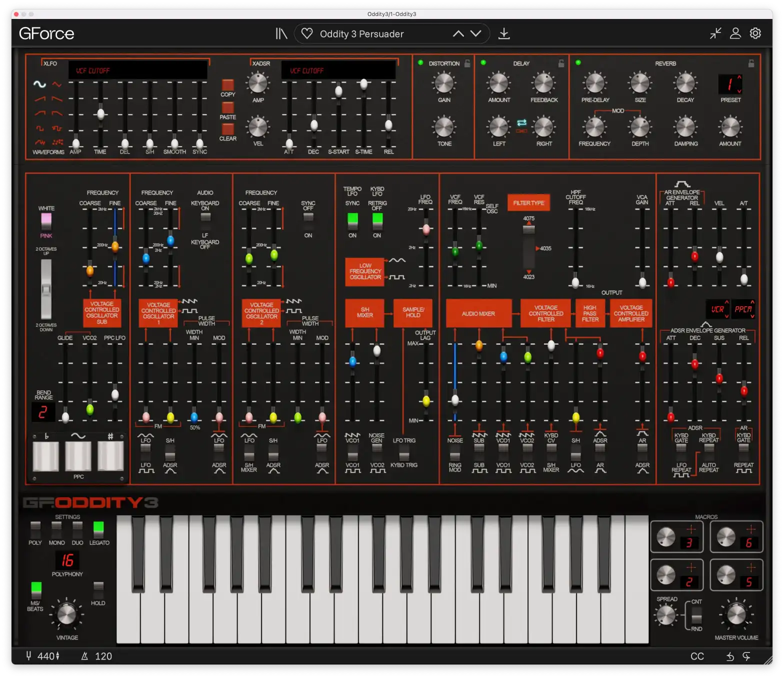Toggle the Reverb power LED

click(x=578, y=63)
